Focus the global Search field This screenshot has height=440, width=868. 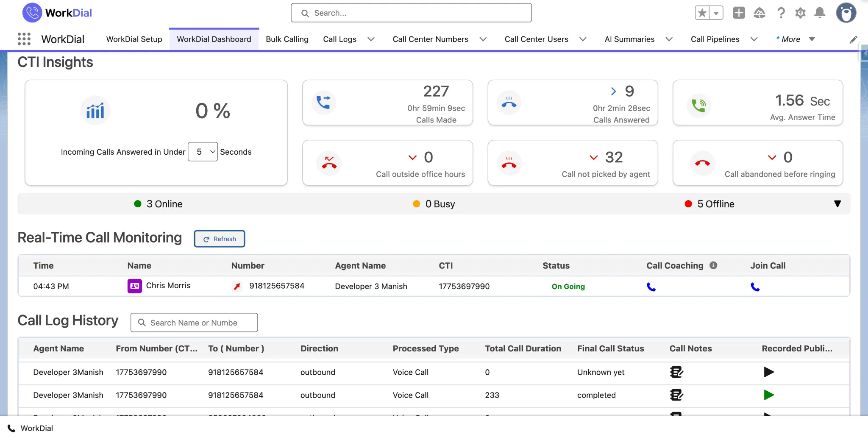[x=411, y=13]
